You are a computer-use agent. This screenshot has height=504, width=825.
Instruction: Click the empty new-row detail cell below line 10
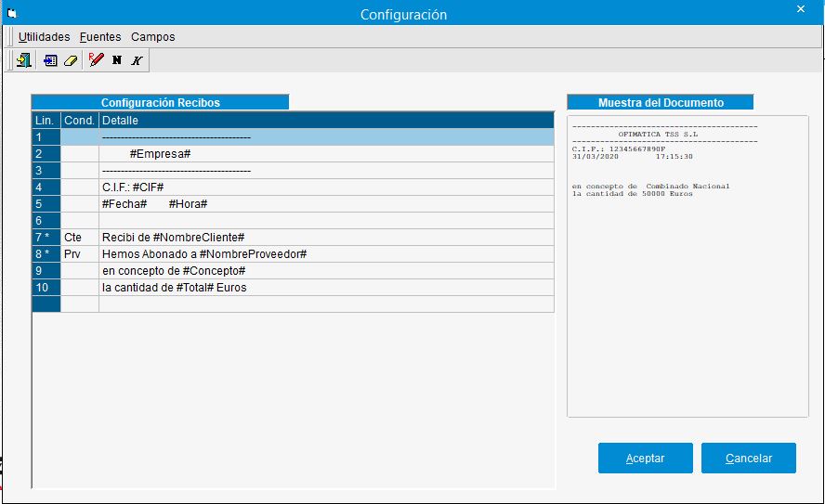[326, 304]
